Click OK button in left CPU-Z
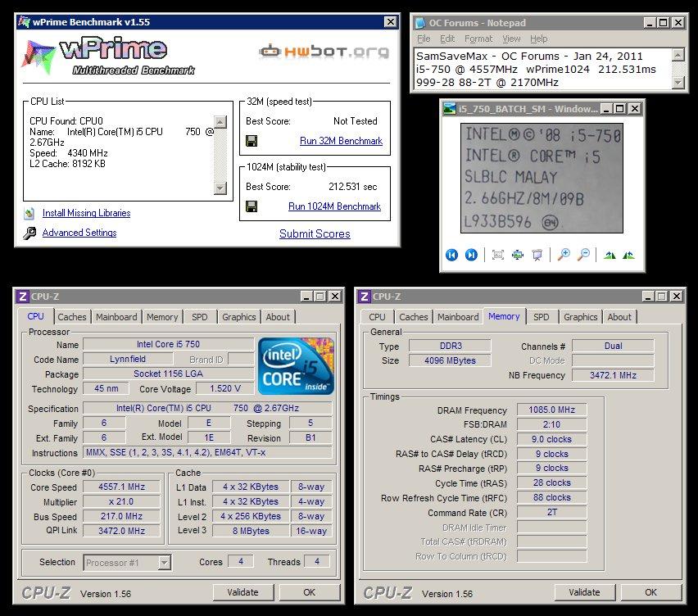The height and width of the screenshot is (616, 698). [x=310, y=592]
